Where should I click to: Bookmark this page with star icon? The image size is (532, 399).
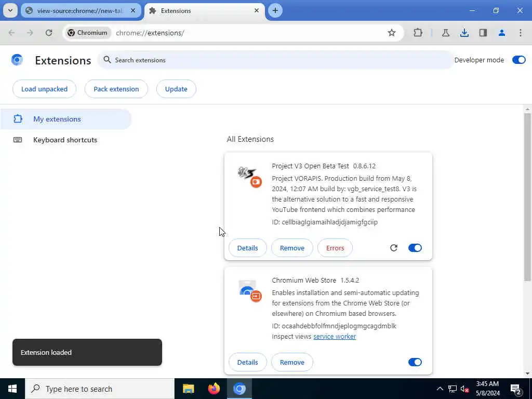(392, 33)
